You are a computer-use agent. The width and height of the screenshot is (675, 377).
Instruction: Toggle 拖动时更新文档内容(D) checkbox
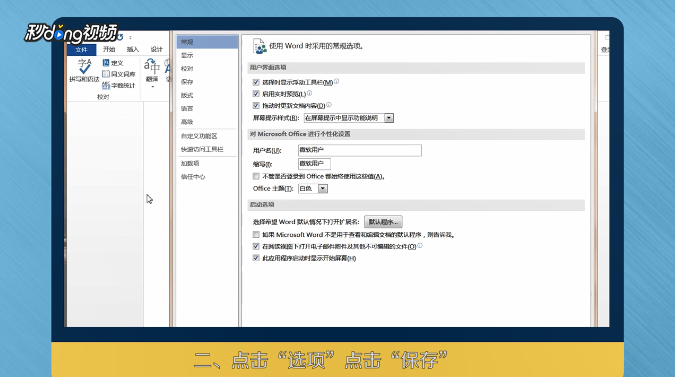(256, 105)
